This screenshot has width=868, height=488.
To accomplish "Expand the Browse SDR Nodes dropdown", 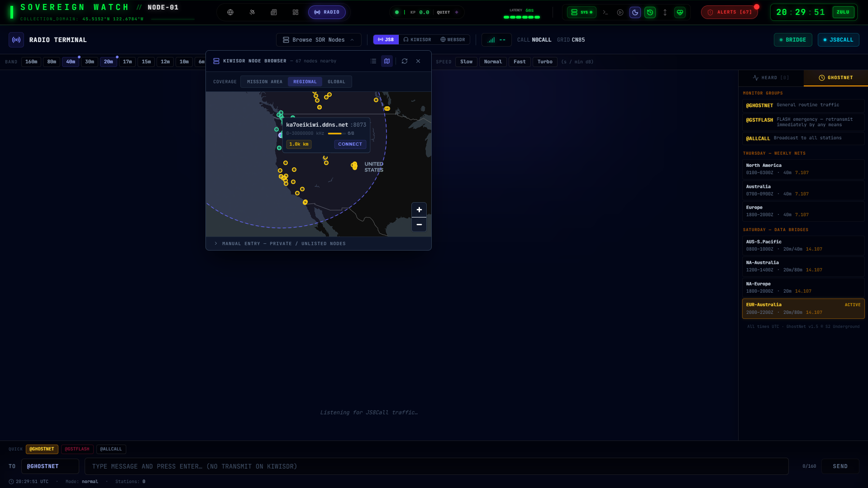I will point(318,39).
